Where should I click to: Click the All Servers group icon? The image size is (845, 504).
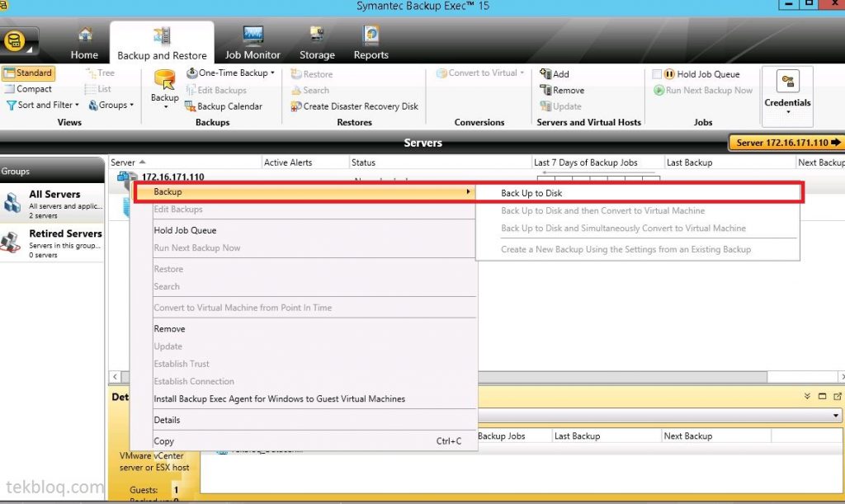pos(12,204)
